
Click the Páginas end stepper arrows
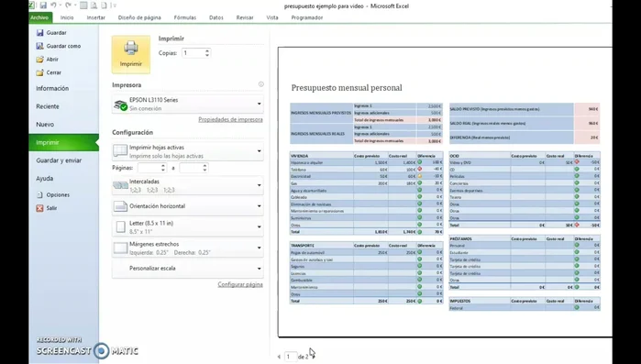point(204,168)
